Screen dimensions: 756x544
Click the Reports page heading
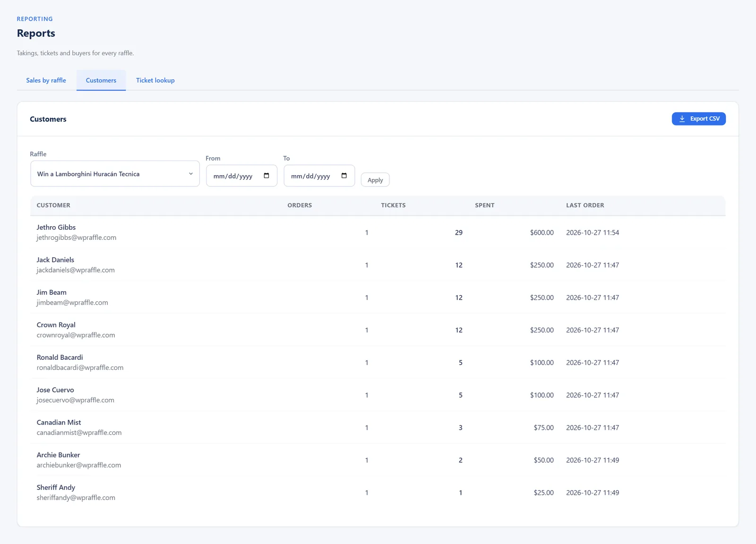click(x=36, y=34)
